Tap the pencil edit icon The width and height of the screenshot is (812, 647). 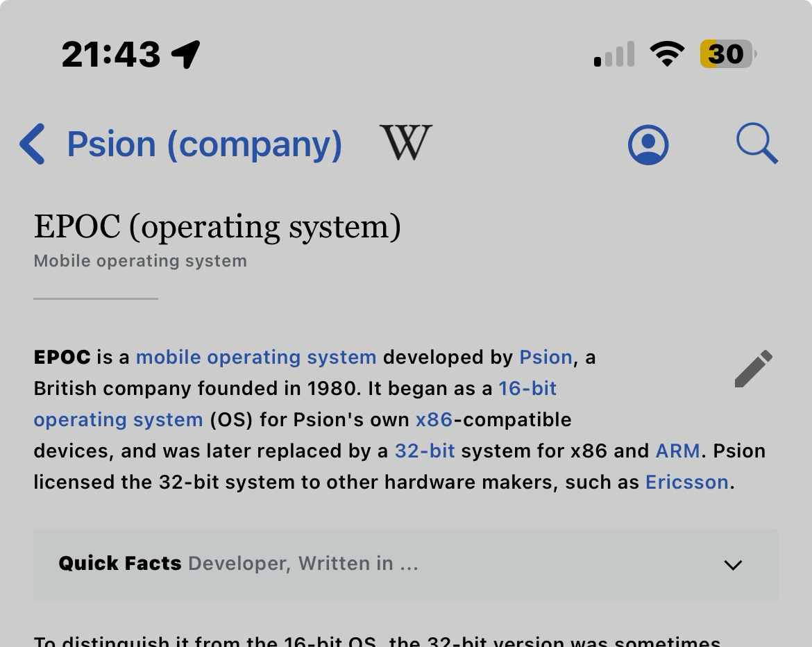[x=753, y=369]
